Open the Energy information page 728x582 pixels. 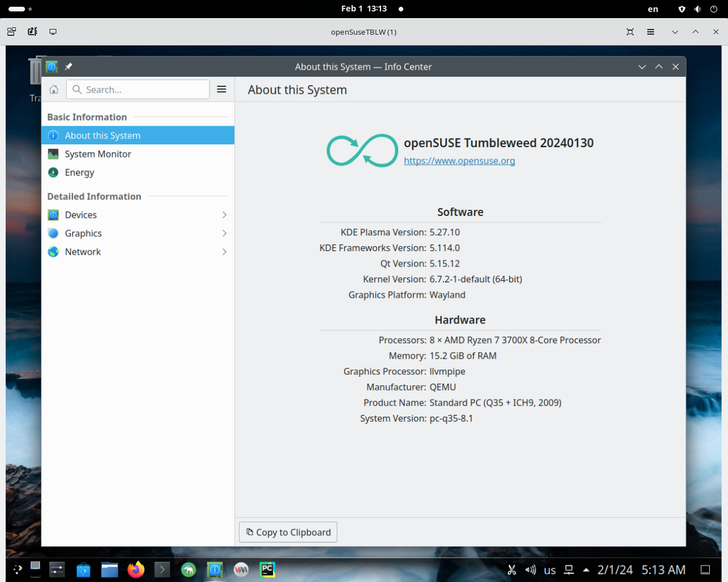click(138, 172)
